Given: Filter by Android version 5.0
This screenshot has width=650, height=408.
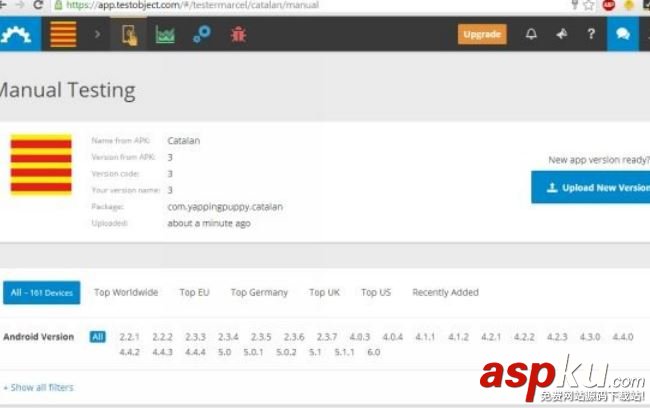Looking at the screenshot, I should [x=224, y=352].
